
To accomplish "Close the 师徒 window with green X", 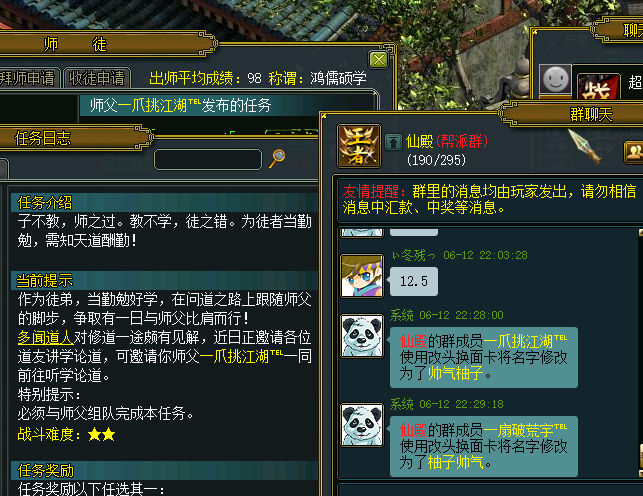I will 379,60.
